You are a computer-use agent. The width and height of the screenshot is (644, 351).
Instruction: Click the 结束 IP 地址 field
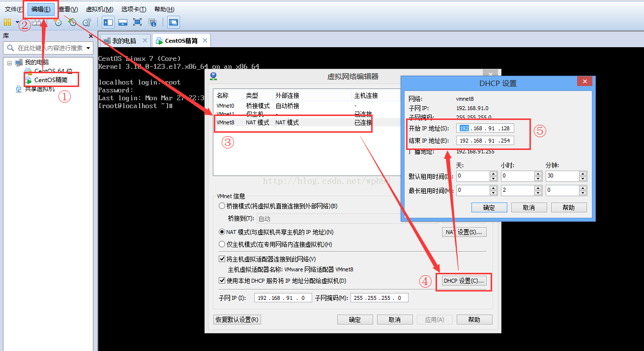pyautogui.click(x=485, y=141)
